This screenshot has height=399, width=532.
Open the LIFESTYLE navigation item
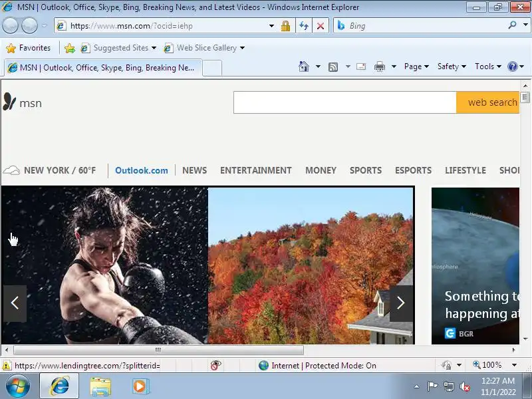(x=465, y=170)
